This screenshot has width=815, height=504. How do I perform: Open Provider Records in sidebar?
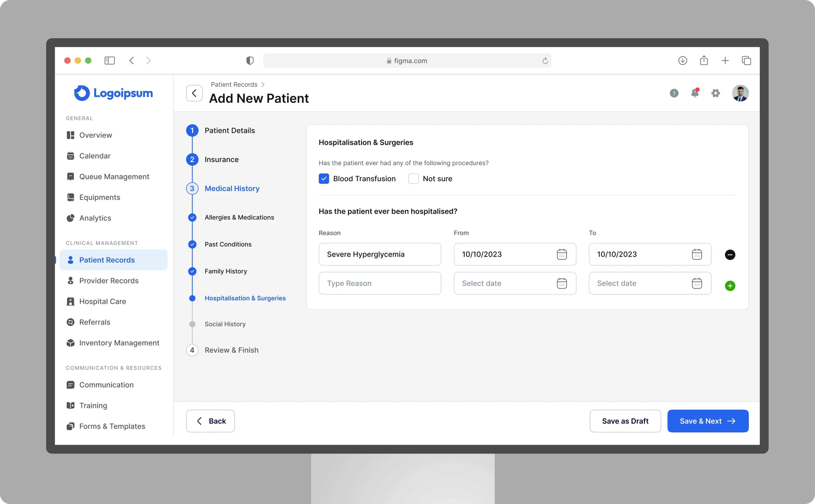point(109,281)
